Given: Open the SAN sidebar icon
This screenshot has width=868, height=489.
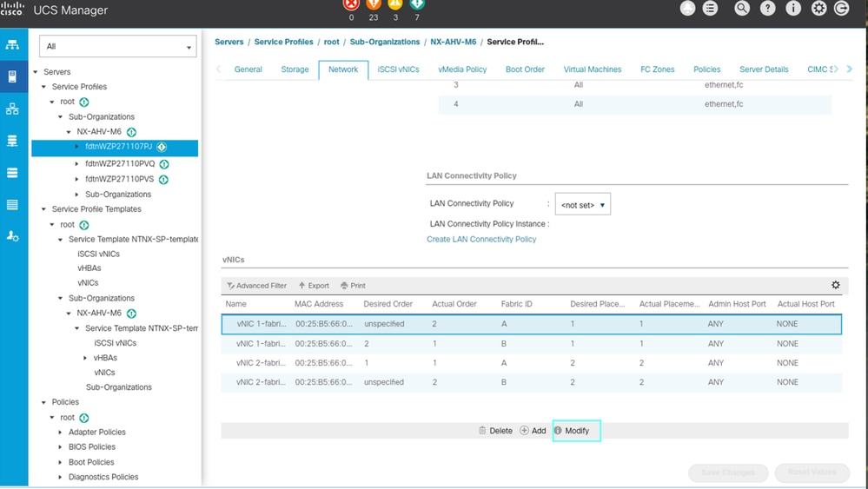Looking at the screenshot, I should (x=12, y=141).
